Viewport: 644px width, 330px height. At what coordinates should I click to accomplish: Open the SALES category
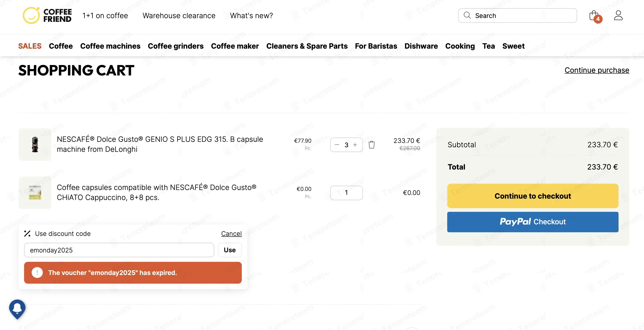pyautogui.click(x=30, y=46)
